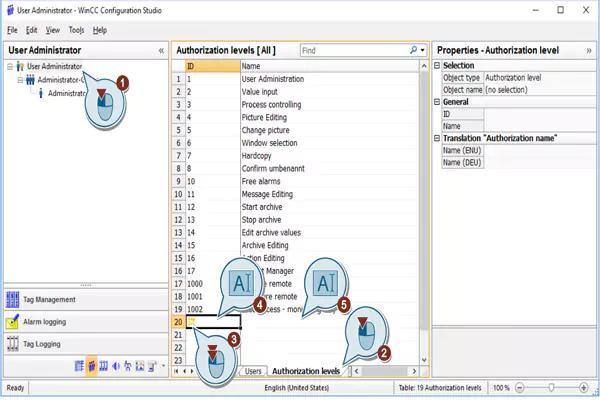The height and width of the screenshot is (400, 600).
Task: Click the Tag Management editor icon
Action: coord(12,300)
